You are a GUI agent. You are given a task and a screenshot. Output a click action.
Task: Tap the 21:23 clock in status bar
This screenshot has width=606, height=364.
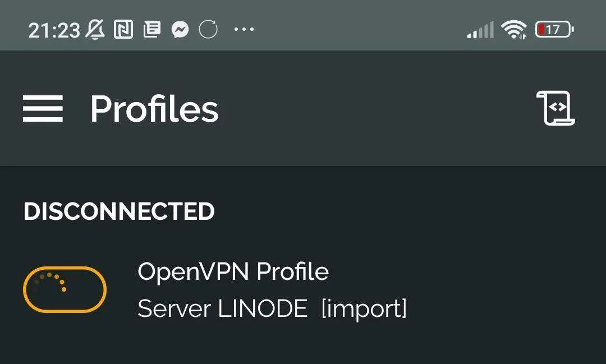[54, 30]
